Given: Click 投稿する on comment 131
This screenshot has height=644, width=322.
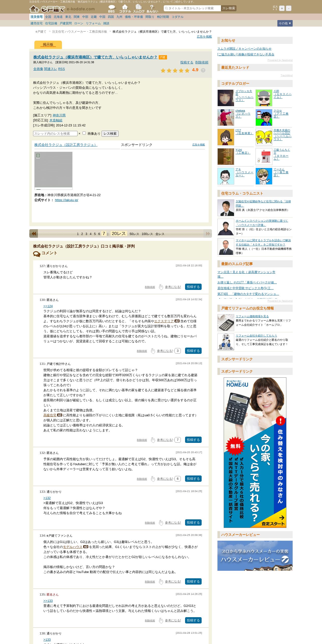Looking at the screenshot, I should pos(193,440).
